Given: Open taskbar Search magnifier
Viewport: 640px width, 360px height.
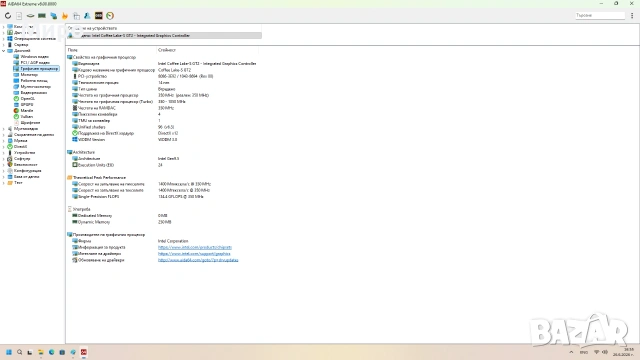Looking at the screenshot, I should tap(19, 352).
